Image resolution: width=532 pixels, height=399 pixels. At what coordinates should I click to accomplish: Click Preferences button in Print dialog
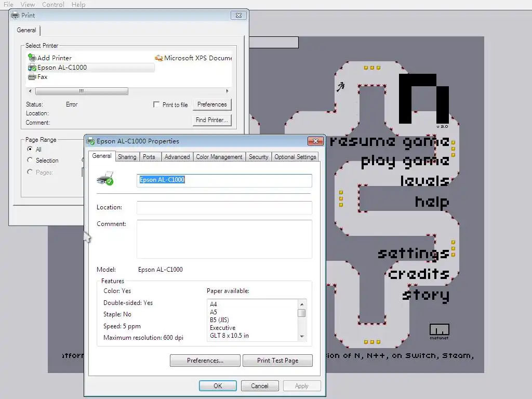click(x=212, y=104)
